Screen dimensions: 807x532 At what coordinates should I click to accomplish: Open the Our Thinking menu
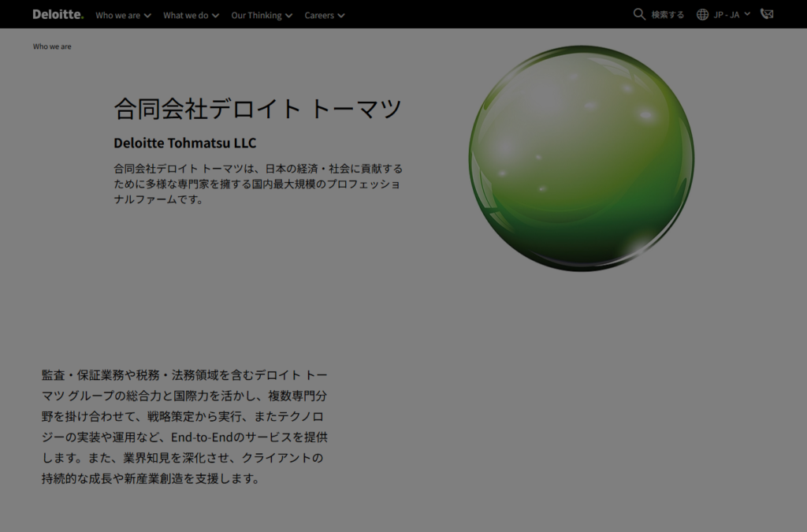coord(262,16)
